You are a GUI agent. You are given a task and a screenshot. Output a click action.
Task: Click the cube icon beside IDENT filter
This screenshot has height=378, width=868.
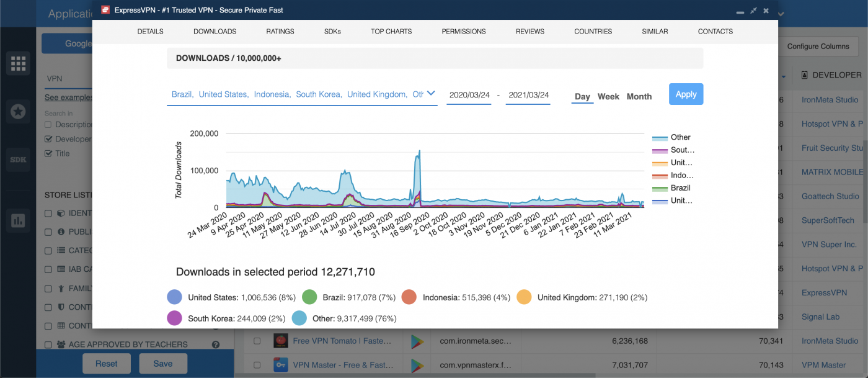(x=61, y=213)
